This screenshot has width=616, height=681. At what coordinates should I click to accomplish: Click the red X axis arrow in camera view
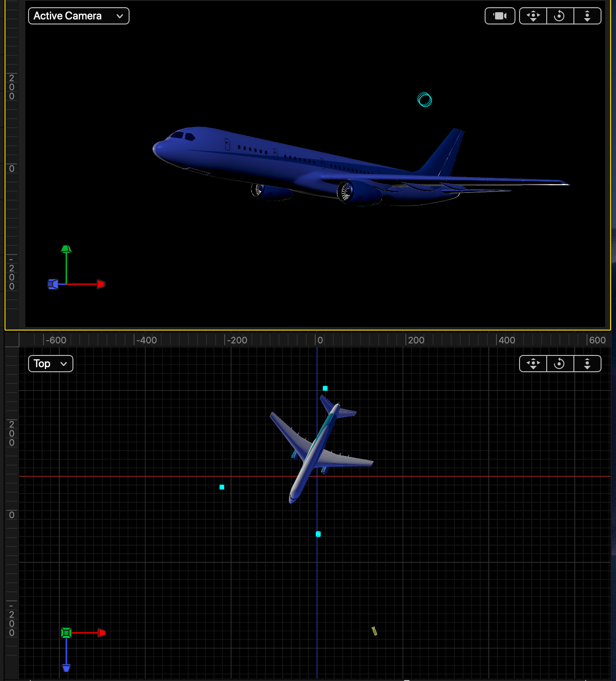(x=101, y=284)
